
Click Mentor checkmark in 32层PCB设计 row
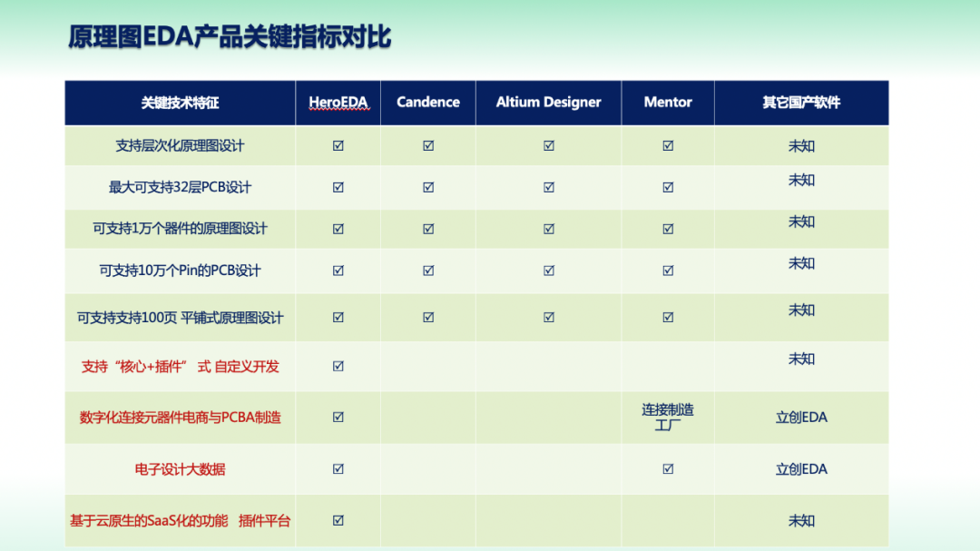point(668,187)
